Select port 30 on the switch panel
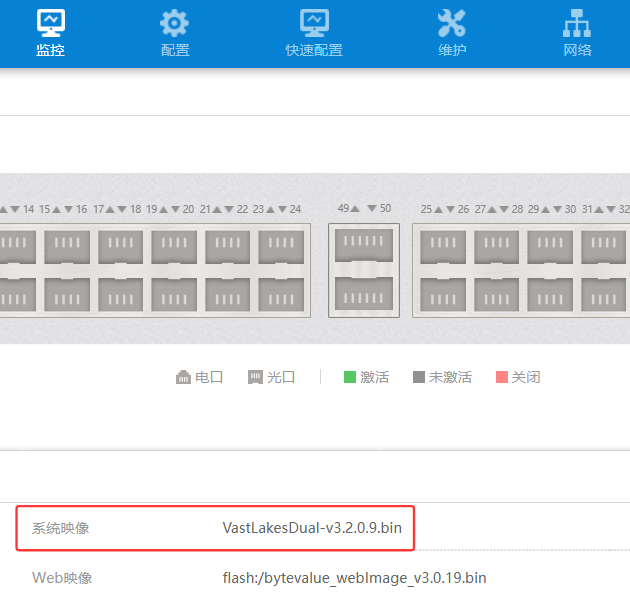 tap(550, 294)
